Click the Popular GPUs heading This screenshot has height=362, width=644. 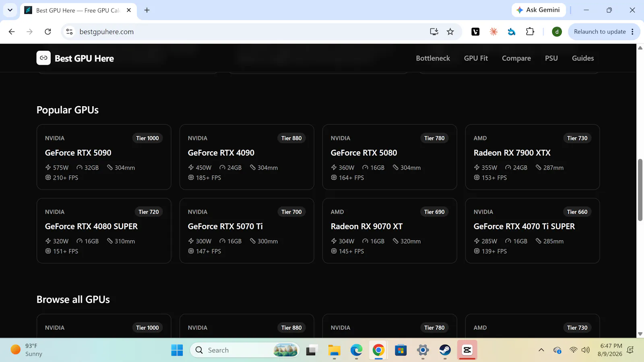coord(68,110)
